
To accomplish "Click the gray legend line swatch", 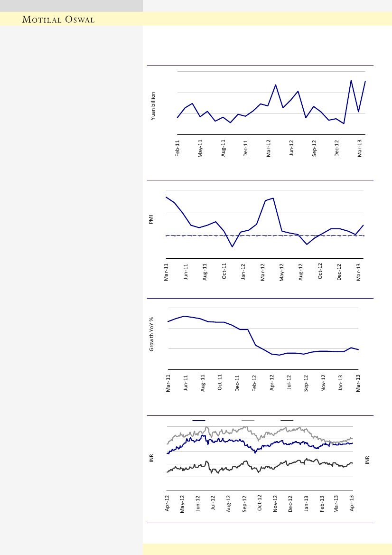I will point(248,420).
